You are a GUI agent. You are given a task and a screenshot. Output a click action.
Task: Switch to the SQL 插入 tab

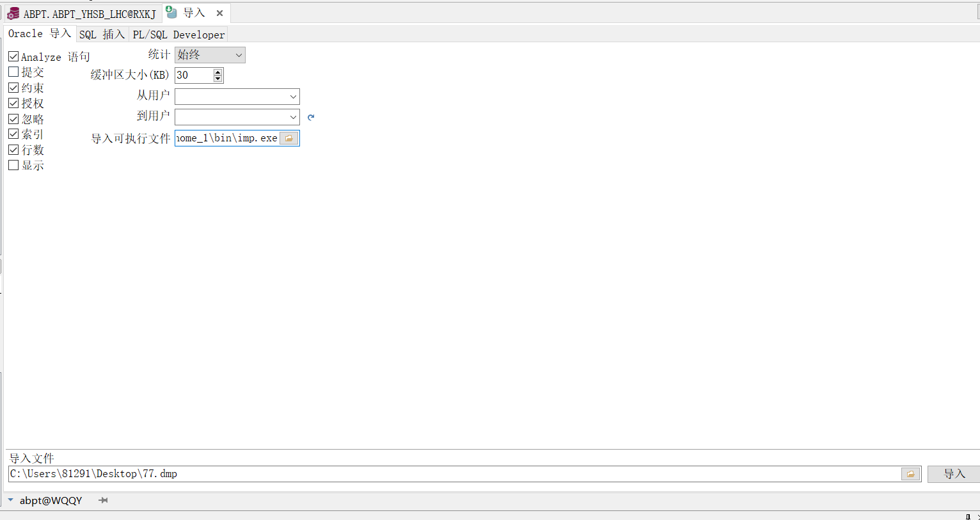click(102, 34)
